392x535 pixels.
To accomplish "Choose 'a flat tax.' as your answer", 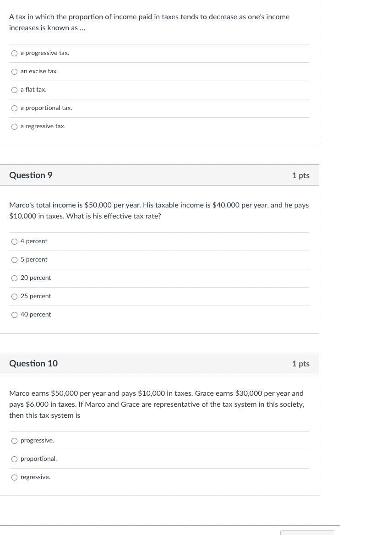I will pos(14,90).
